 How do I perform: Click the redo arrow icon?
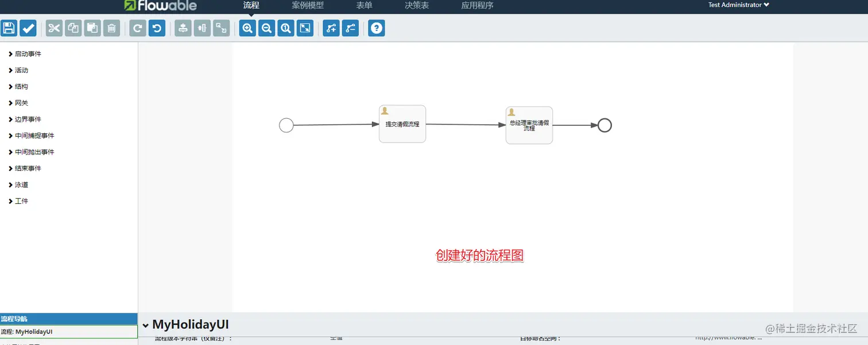[138, 28]
